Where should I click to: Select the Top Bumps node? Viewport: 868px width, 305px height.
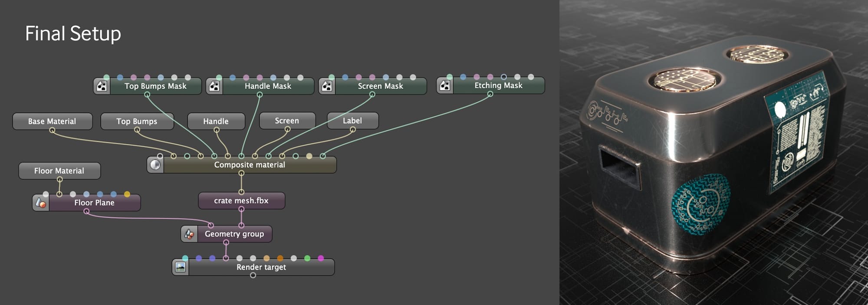pyautogui.click(x=137, y=121)
